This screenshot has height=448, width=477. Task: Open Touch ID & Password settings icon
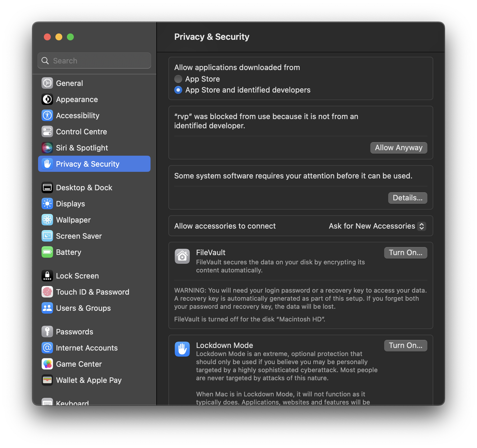(x=47, y=292)
